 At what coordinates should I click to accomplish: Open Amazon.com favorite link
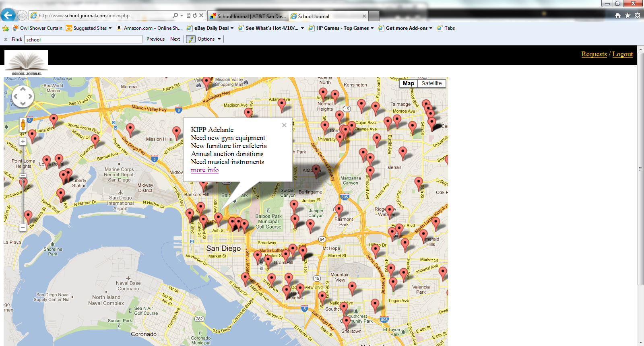[x=149, y=28]
